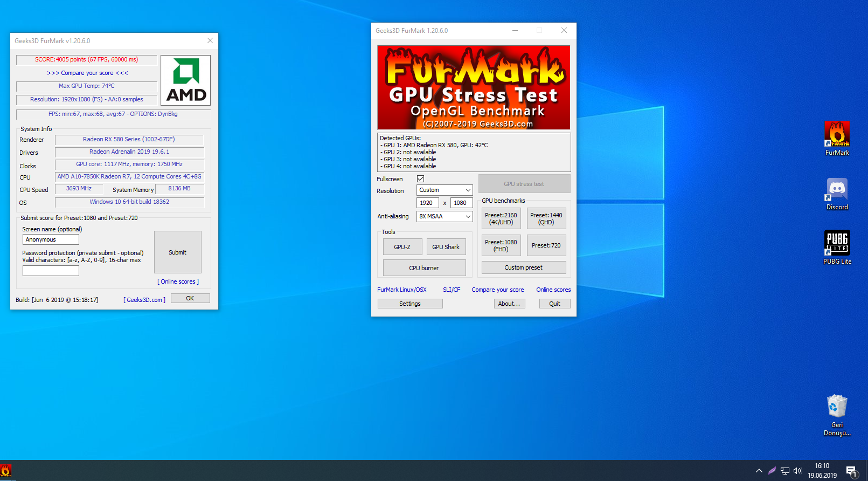Open FurMark Settings button

coord(409,304)
